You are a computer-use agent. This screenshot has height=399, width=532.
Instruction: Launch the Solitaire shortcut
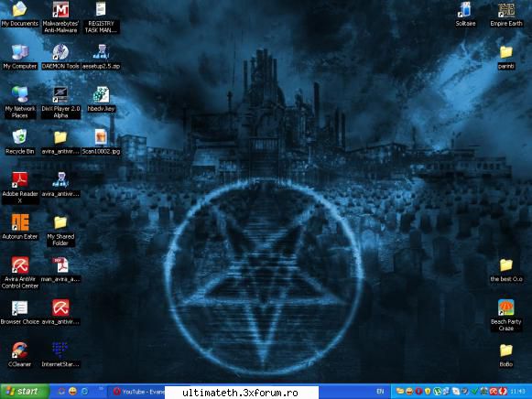coord(465,14)
